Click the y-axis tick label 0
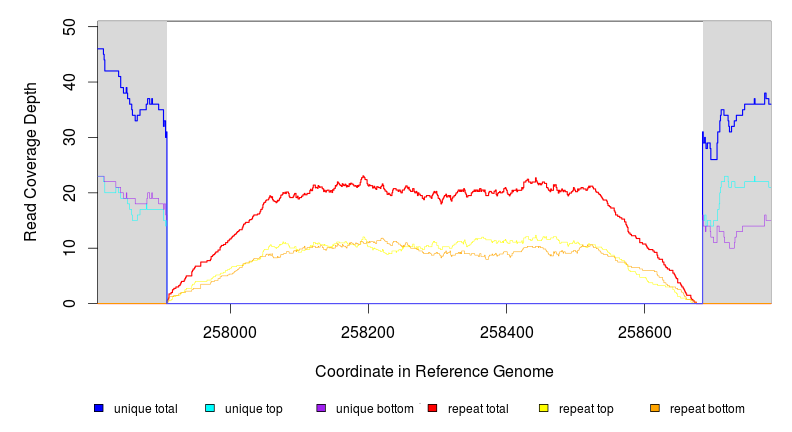This screenshot has width=792, height=432. click(69, 303)
